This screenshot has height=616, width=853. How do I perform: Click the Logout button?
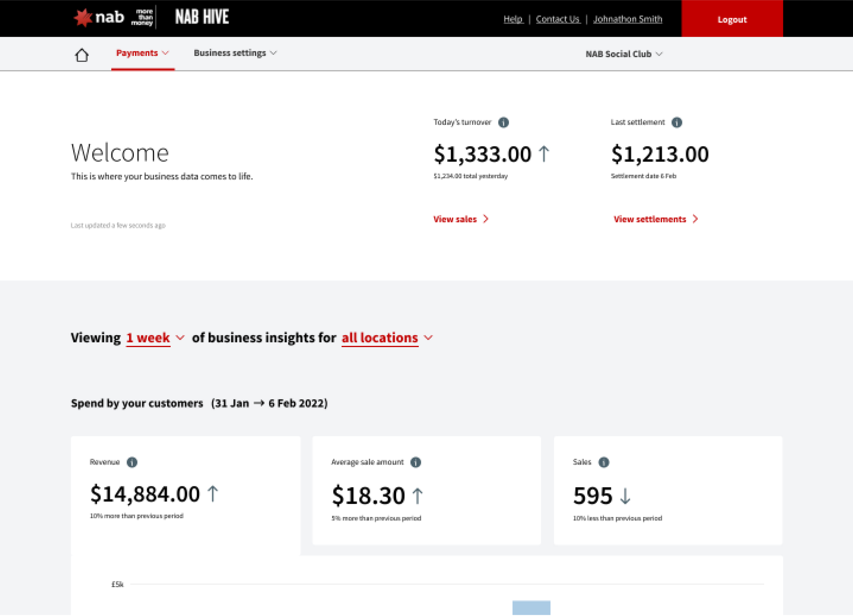[732, 19]
